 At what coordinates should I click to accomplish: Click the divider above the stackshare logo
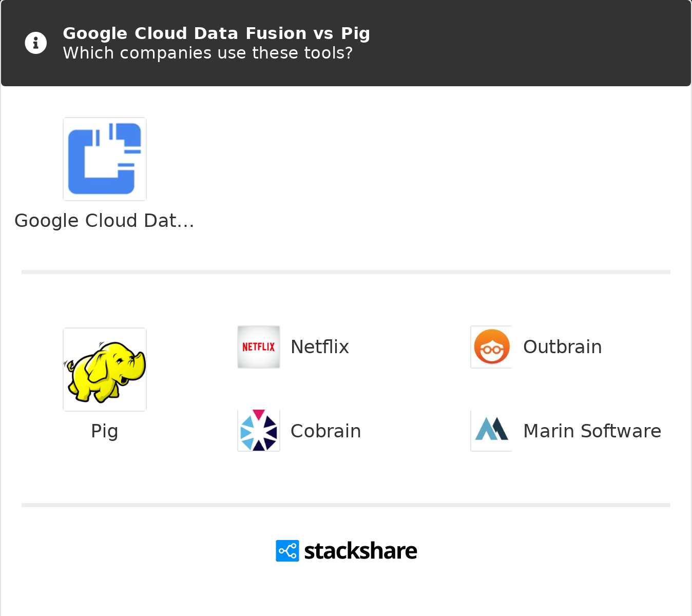[x=346, y=505]
